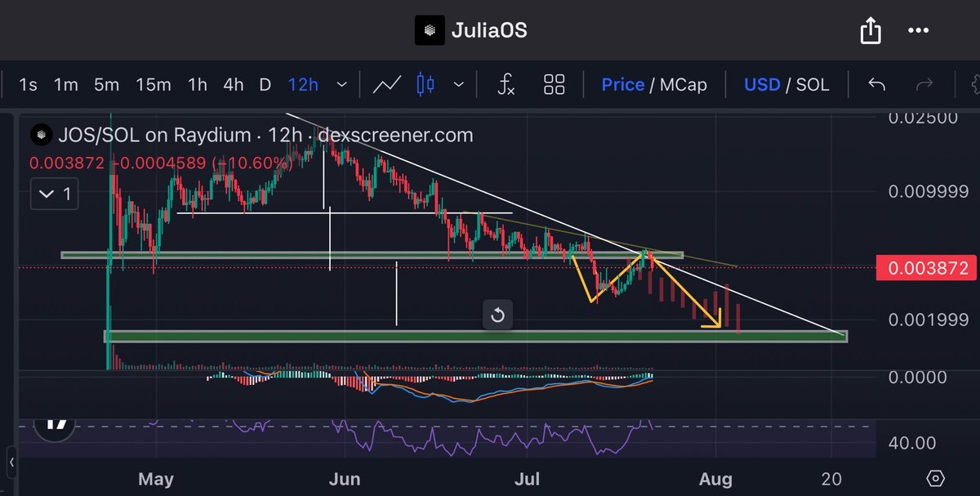Click the 0.003872 current price label

[926, 267]
